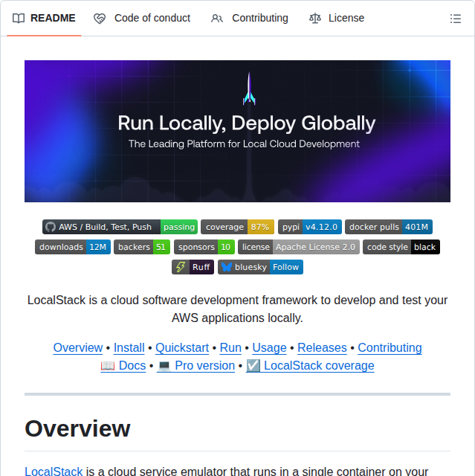The image size is (475, 476).
Task: Open the docker pulls 401M badge
Action: pos(389,227)
